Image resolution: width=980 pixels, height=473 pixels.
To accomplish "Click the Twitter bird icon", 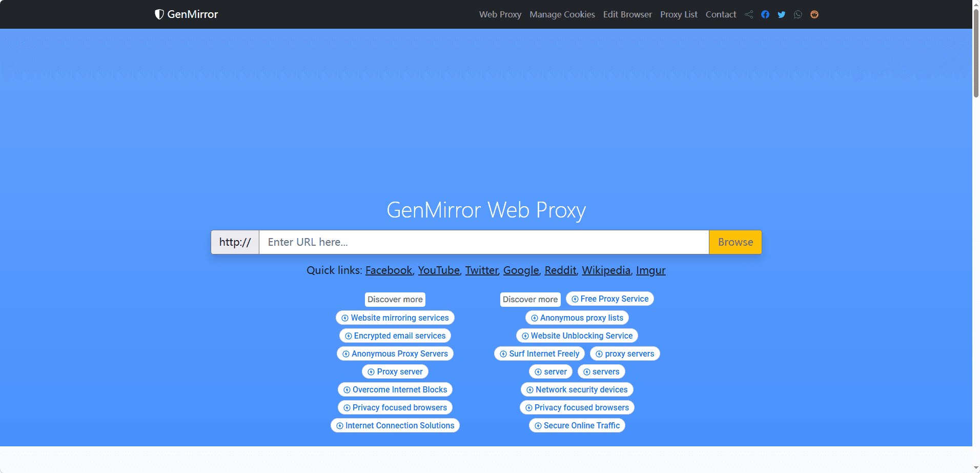I will [x=782, y=14].
